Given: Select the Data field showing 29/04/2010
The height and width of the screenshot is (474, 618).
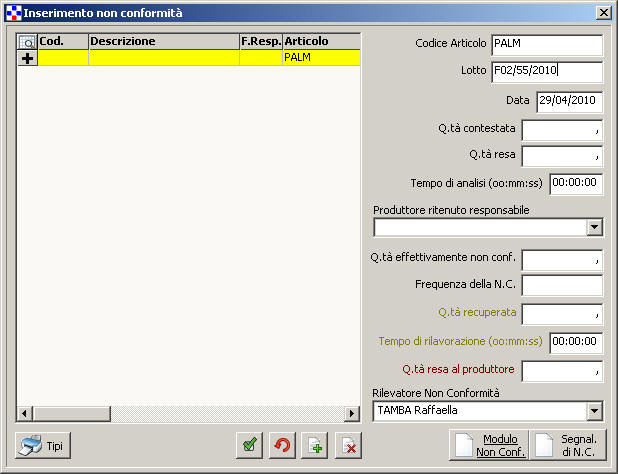Looking at the screenshot, I should tap(569, 101).
